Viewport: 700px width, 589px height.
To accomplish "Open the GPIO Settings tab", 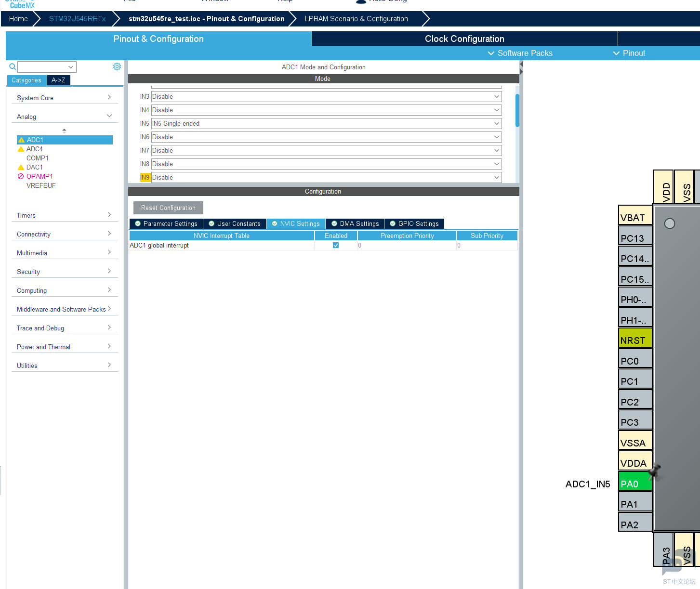I will (x=414, y=224).
